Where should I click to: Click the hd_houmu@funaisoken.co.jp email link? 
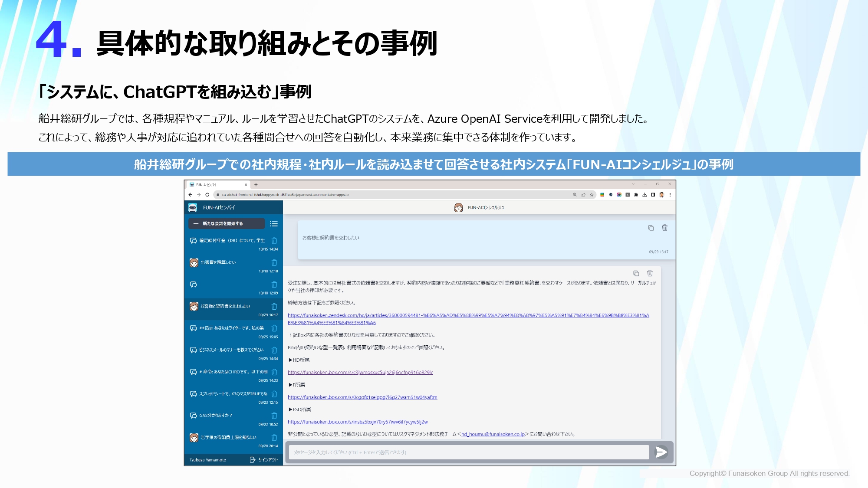(493, 434)
